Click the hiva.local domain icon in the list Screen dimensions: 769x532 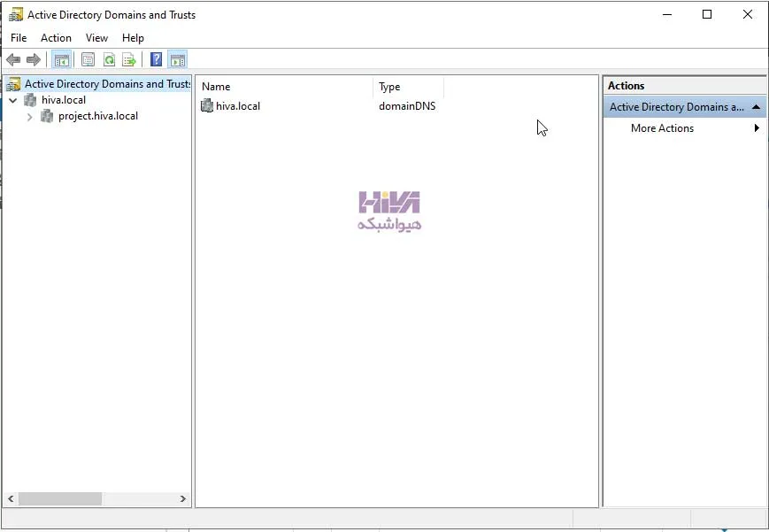207,105
